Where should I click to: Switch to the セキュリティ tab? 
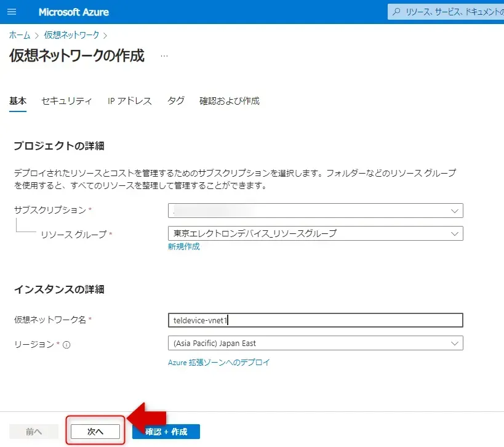click(x=66, y=101)
